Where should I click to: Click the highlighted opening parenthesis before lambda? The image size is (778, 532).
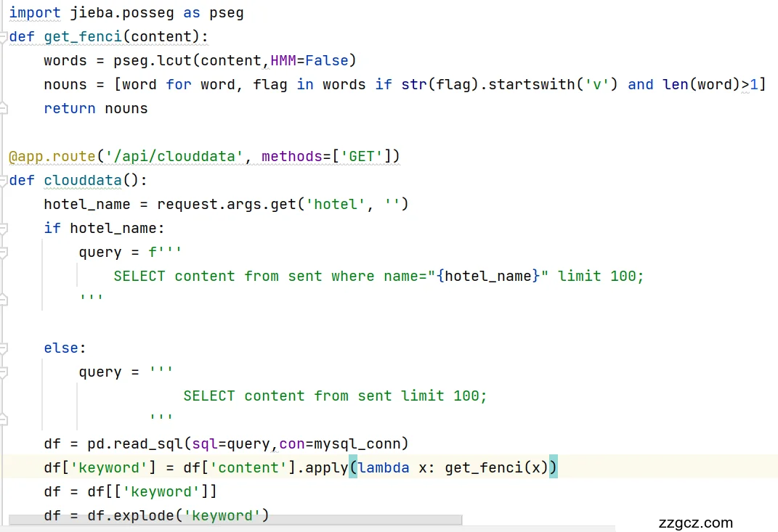(353, 467)
